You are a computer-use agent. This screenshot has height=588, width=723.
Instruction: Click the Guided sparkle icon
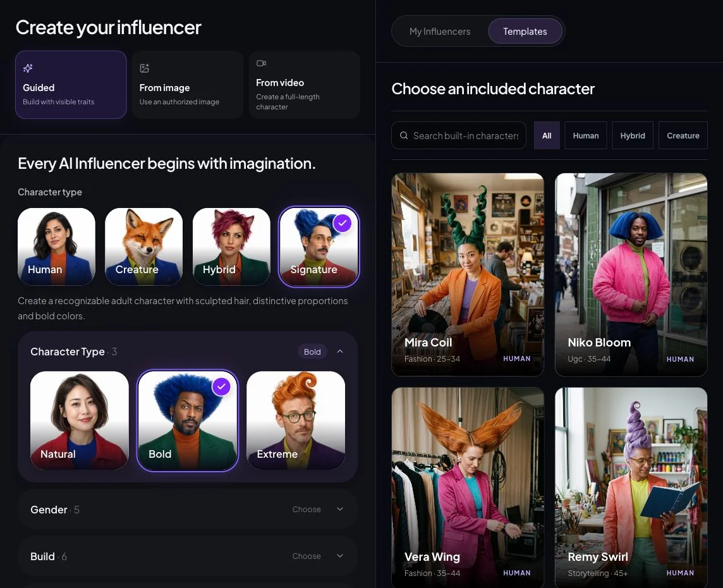coord(28,68)
